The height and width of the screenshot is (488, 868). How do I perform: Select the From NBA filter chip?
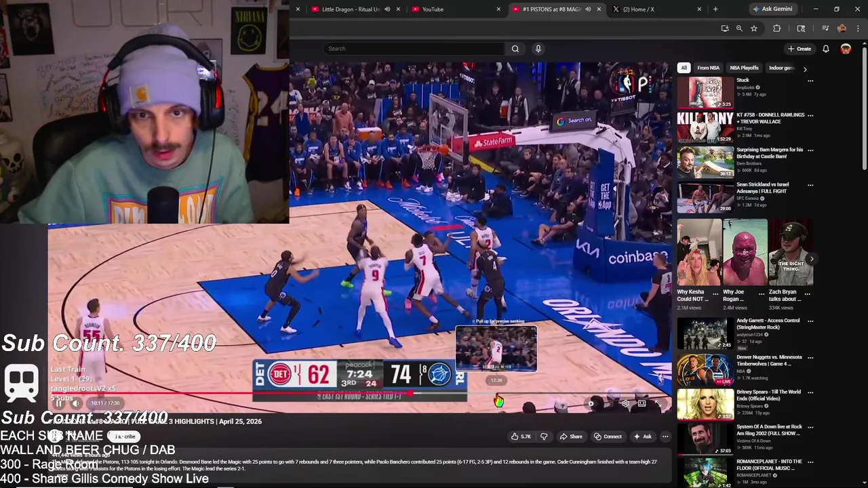[x=708, y=68]
